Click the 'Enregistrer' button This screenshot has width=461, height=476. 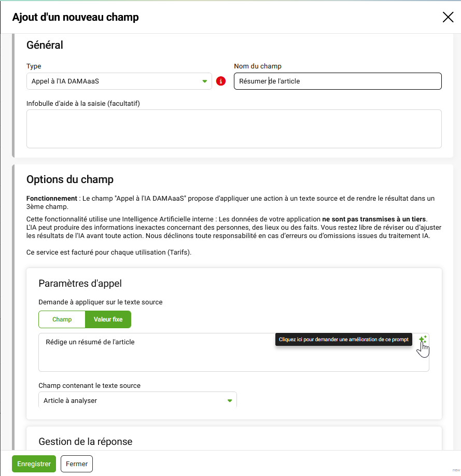pyautogui.click(x=34, y=464)
